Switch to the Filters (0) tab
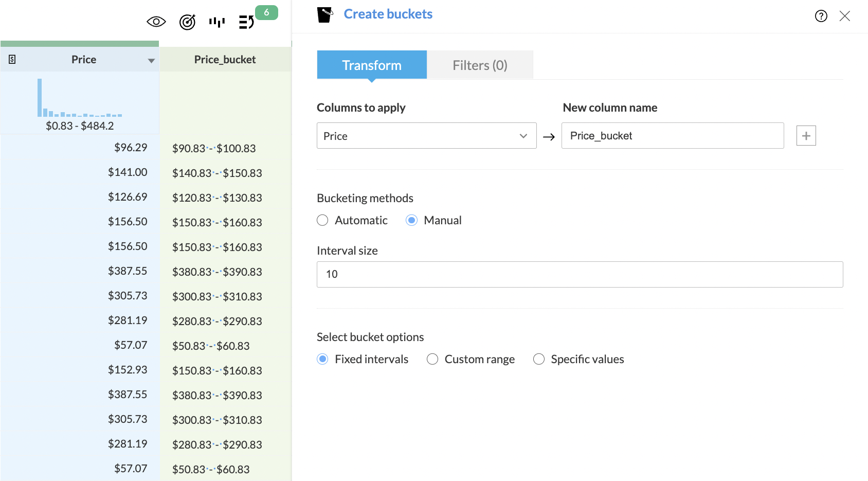Image resolution: width=868 pixels, height=481 pixels. (x=480, y=65)
